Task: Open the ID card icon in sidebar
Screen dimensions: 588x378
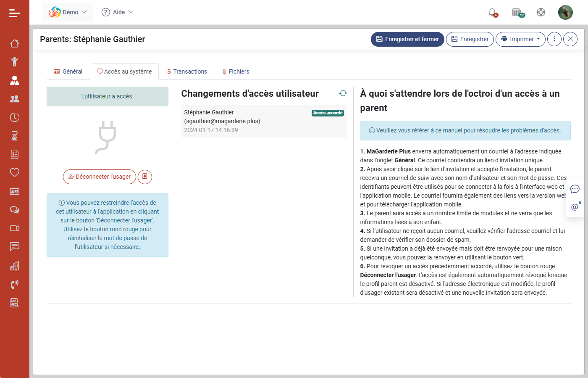Action: pyautogui.click(x=15, y=191)
